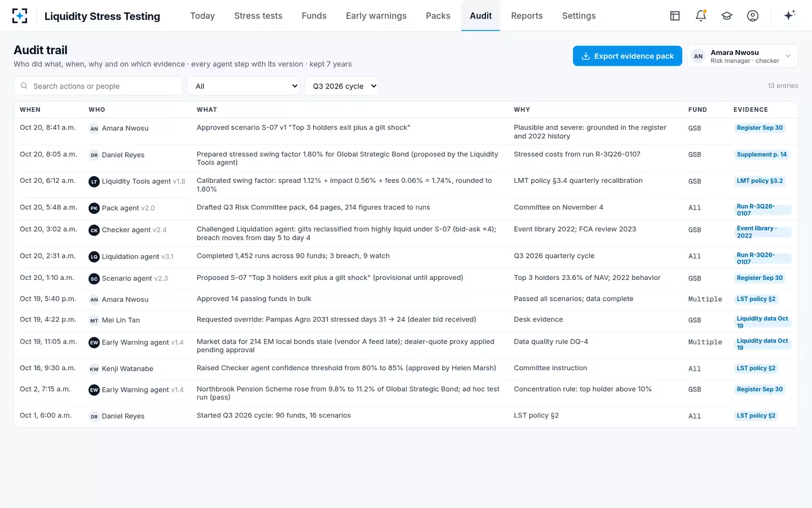The height and width of the screenshot is (508, 812).
Task: Open the layout panel icon
Action: click(x=675, y=16)
